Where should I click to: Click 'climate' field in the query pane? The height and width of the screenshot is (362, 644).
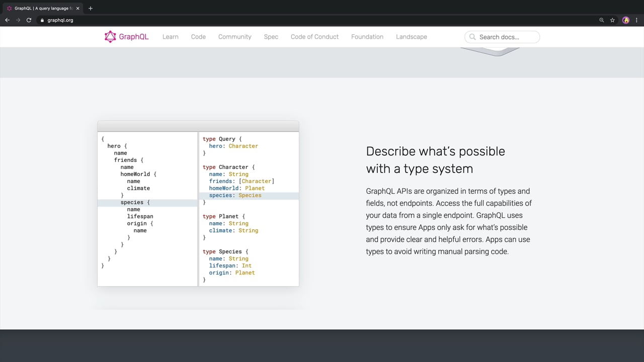pos(138,188)
